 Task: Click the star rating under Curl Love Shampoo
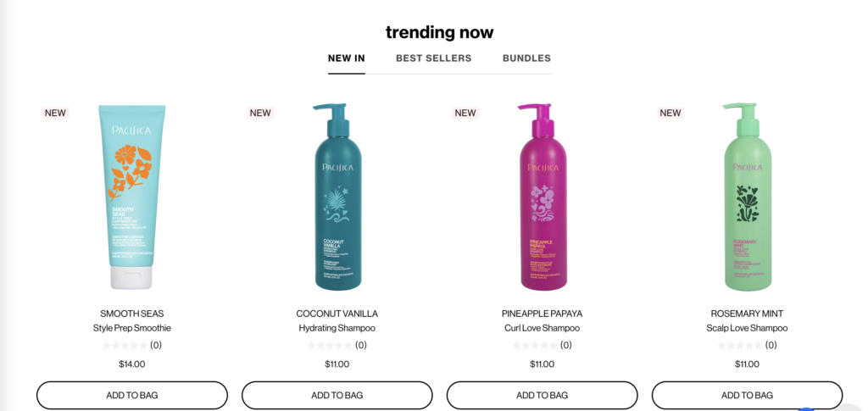534,345
